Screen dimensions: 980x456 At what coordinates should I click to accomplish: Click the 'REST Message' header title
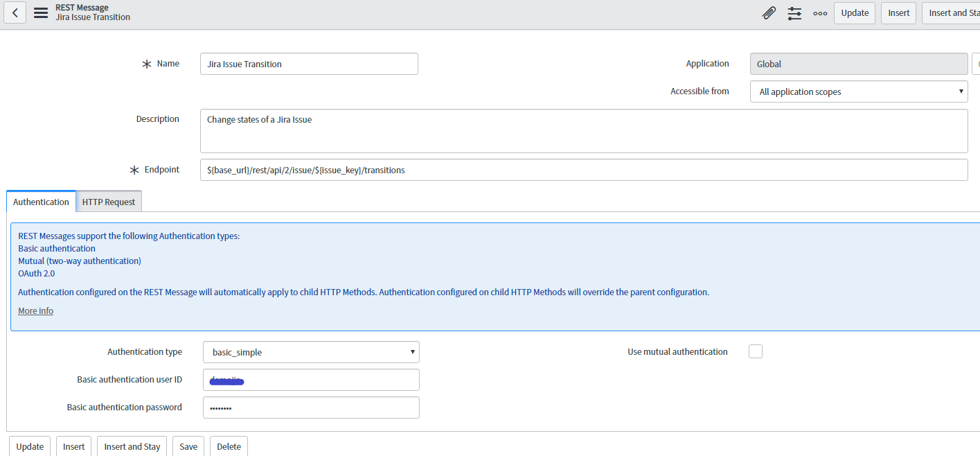pos(82,8)
